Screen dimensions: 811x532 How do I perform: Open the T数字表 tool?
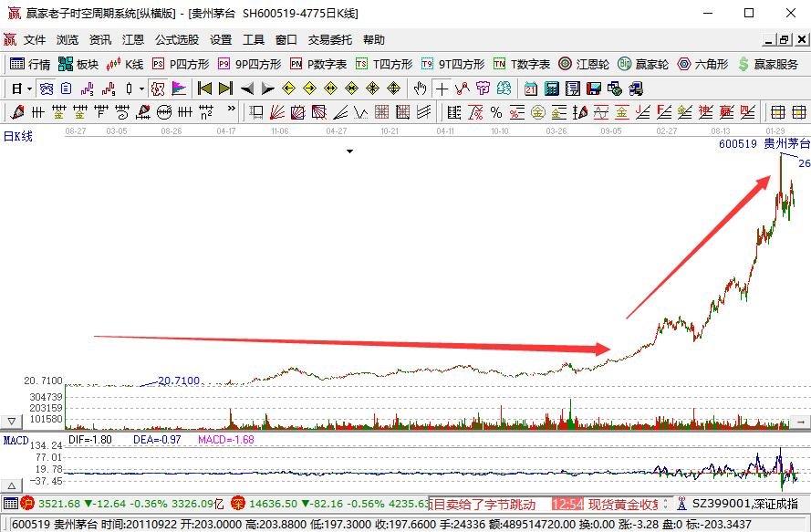pos(522,64)
